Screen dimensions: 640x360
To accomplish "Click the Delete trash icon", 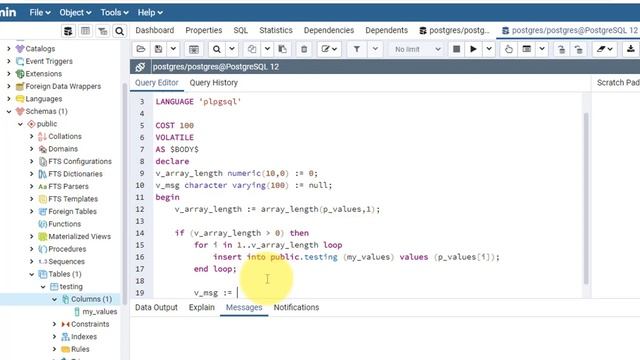I will pos(304,49).
